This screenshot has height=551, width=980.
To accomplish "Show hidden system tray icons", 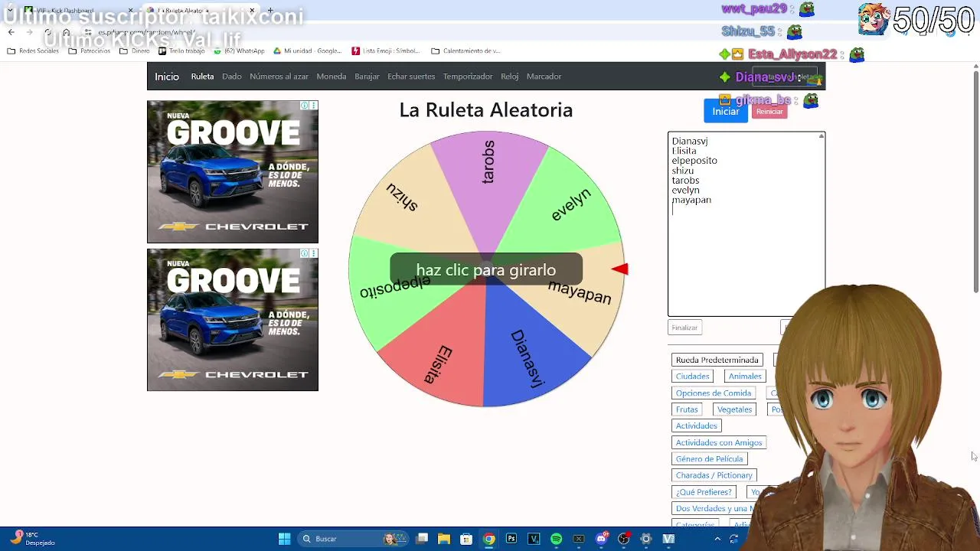I will click(x=717, y=539).
